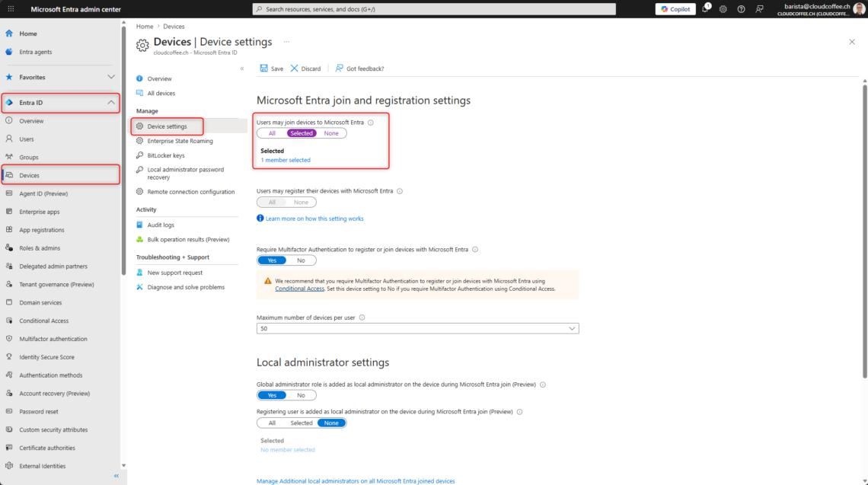Image resolution: width=868 pixels, height=485 pixels.
Task: Click the feedback icon in top bar
Action: point(760,9)
